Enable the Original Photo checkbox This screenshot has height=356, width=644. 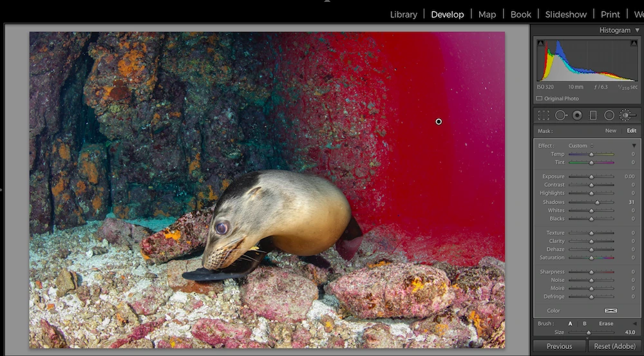[x=539, y=98]
